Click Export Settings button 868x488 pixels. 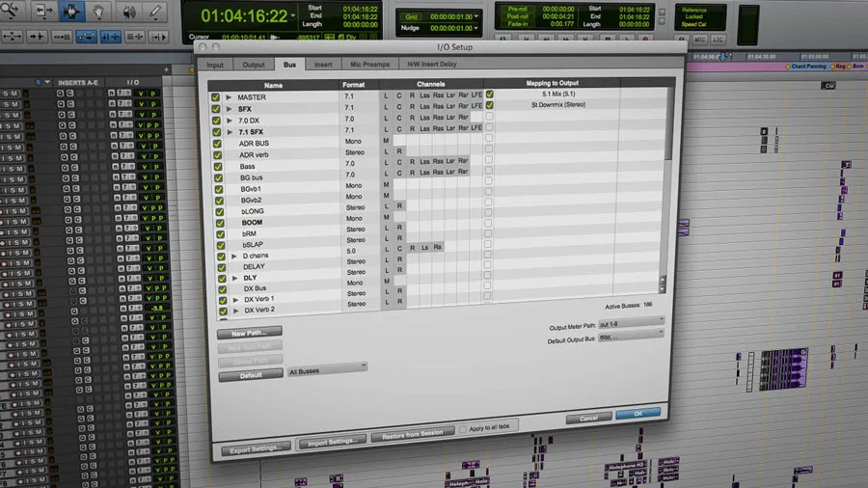pos(256,448)
